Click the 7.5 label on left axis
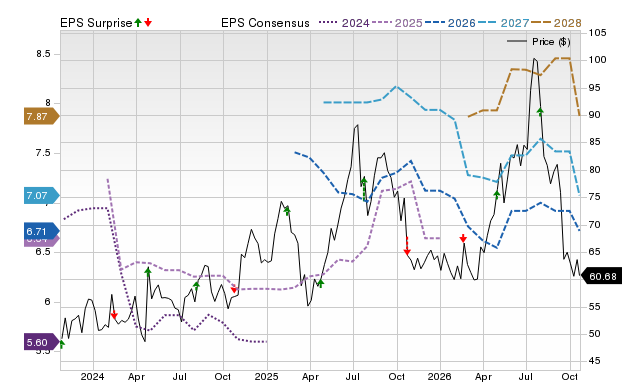This screenshot has height=382, width=640. (x=43, y=153)
